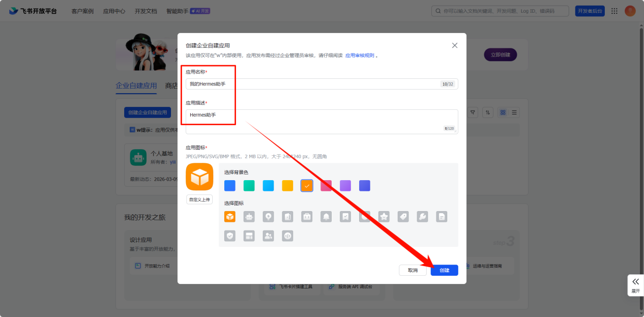The height and width of the screenshot is (317, 644).
Task: Pick the teal green background color
Action: click(249, 186)
